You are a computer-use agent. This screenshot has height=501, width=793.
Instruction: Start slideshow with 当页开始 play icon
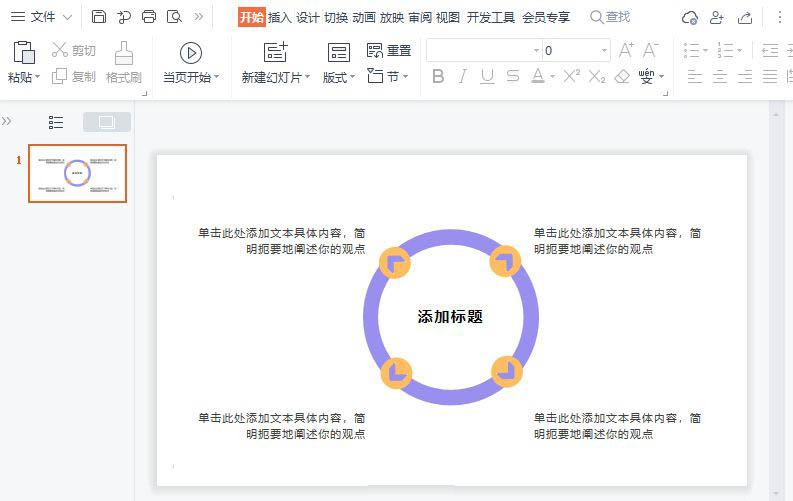(x=190, y=53)
